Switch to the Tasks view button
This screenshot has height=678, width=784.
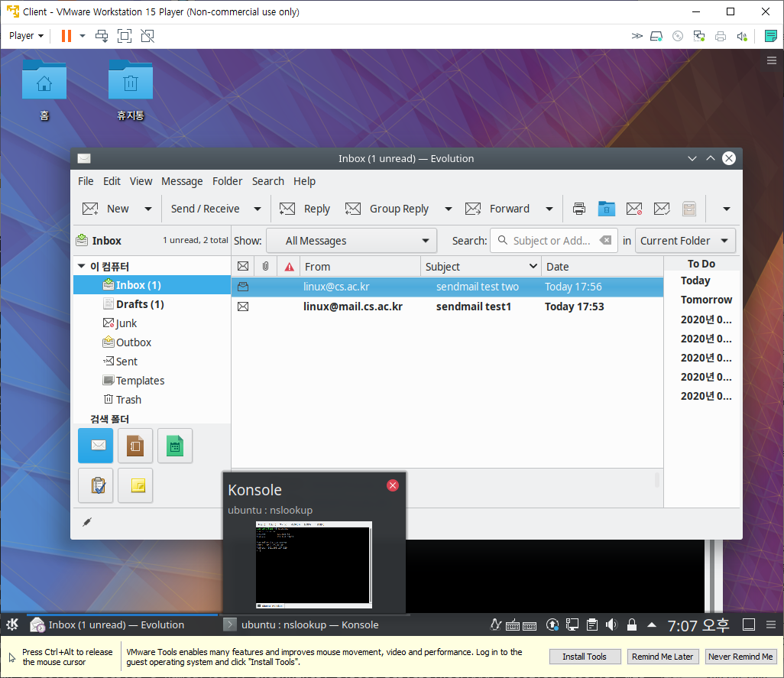click(x=96, y=485)
